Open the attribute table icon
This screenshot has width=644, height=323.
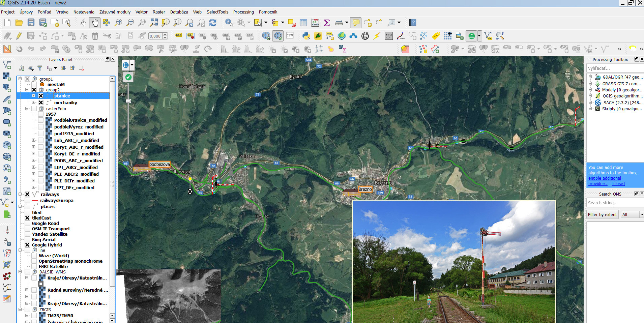pos(303,23)
